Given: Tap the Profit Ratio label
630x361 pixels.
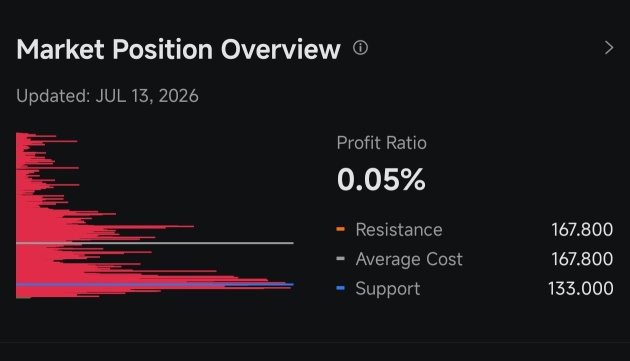Looking at the screenshot, I should [x=381, y=143].
